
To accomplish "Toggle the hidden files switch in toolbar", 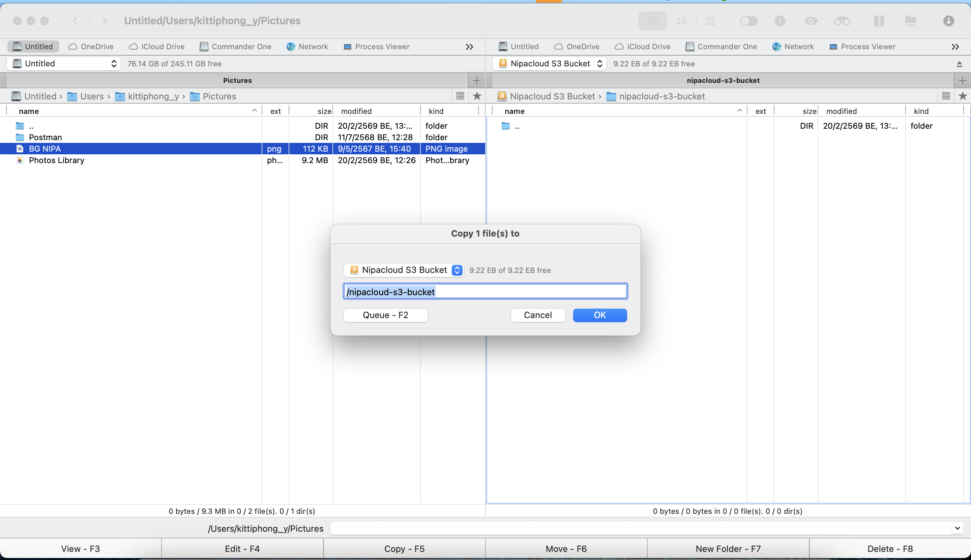I will pos(748,21).
